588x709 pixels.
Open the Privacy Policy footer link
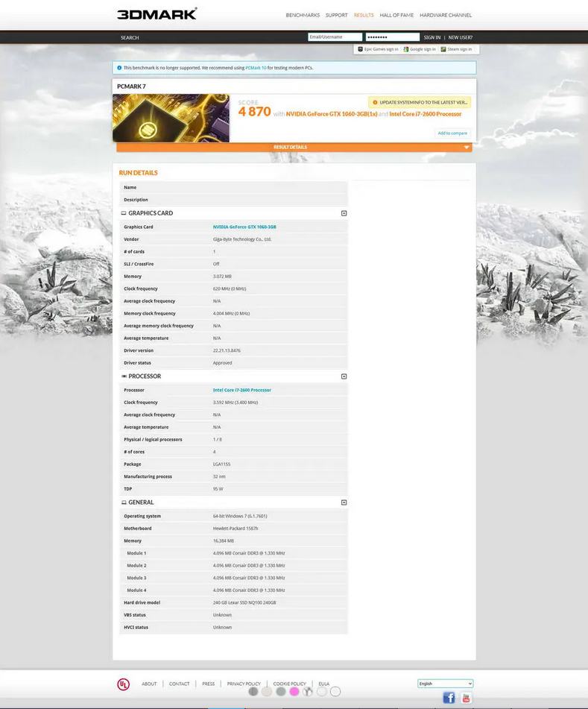point(244,684)
